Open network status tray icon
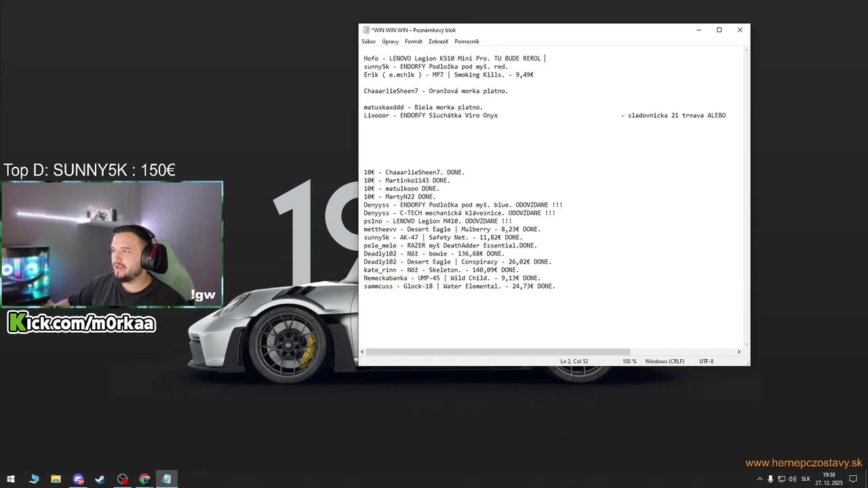This screenshot has height=488, width=868. pyautogui.click(x=781, y=479)
